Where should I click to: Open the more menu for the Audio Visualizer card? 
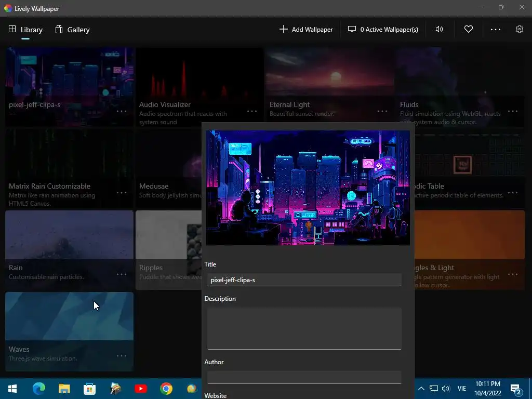252,111
